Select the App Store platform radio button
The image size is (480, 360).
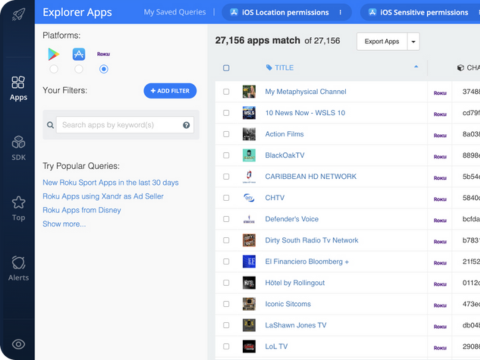[79, 69]
